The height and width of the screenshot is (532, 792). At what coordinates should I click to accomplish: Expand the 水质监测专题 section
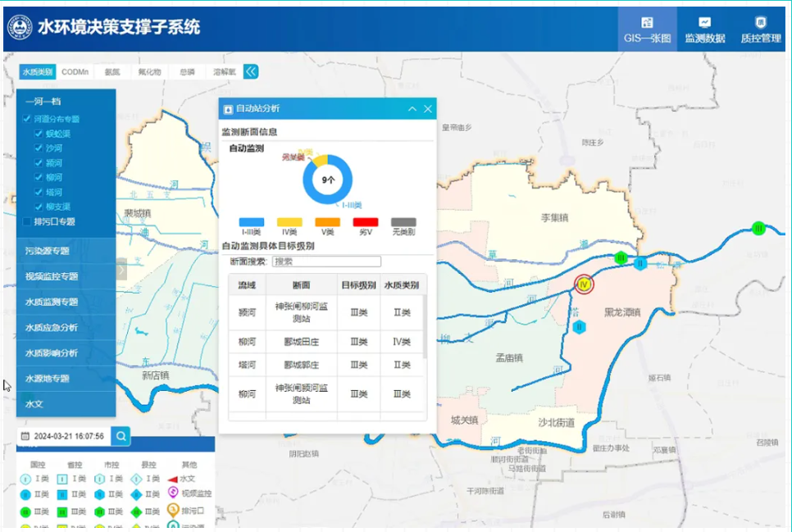[66, 302]
